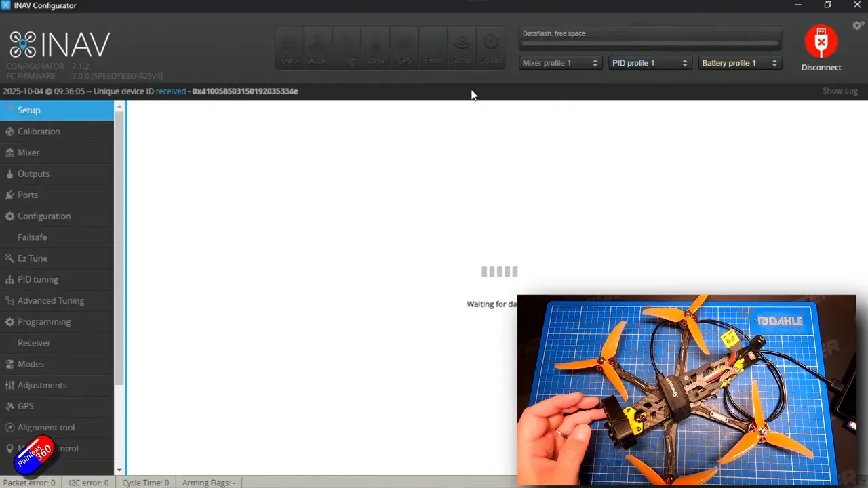Click the sidebar scroll down arrow
The width and height of the screenshot is (868, 488).
[x=119, y=470]
